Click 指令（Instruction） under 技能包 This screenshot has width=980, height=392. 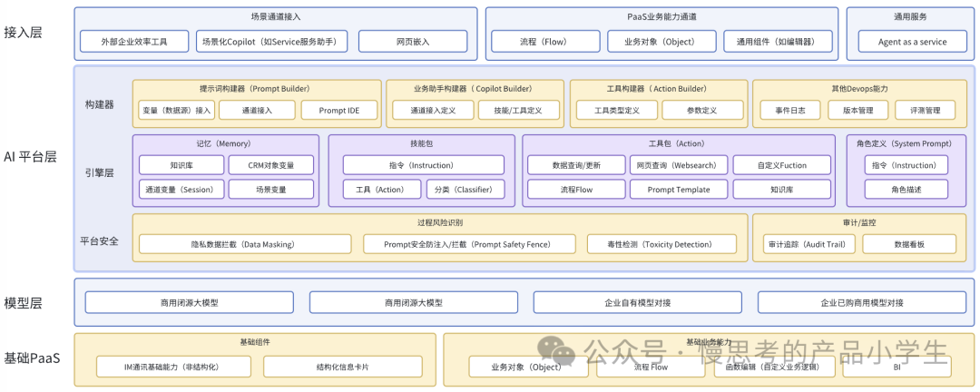coord(423,166)
